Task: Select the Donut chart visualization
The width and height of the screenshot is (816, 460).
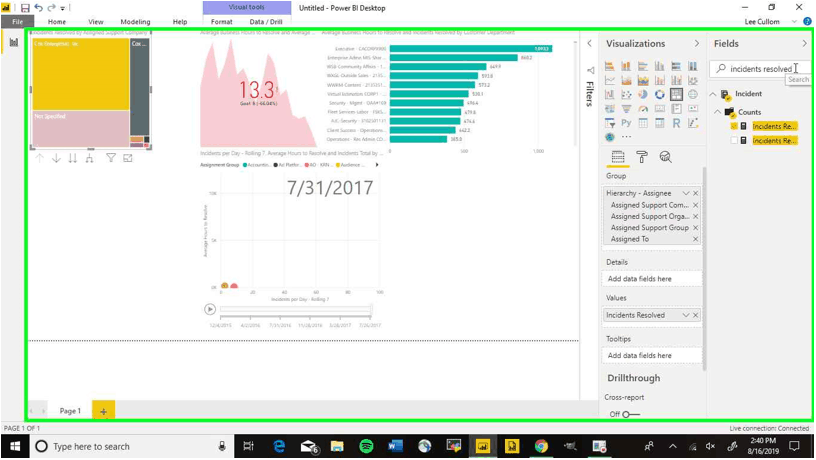Action: point(659,94)
